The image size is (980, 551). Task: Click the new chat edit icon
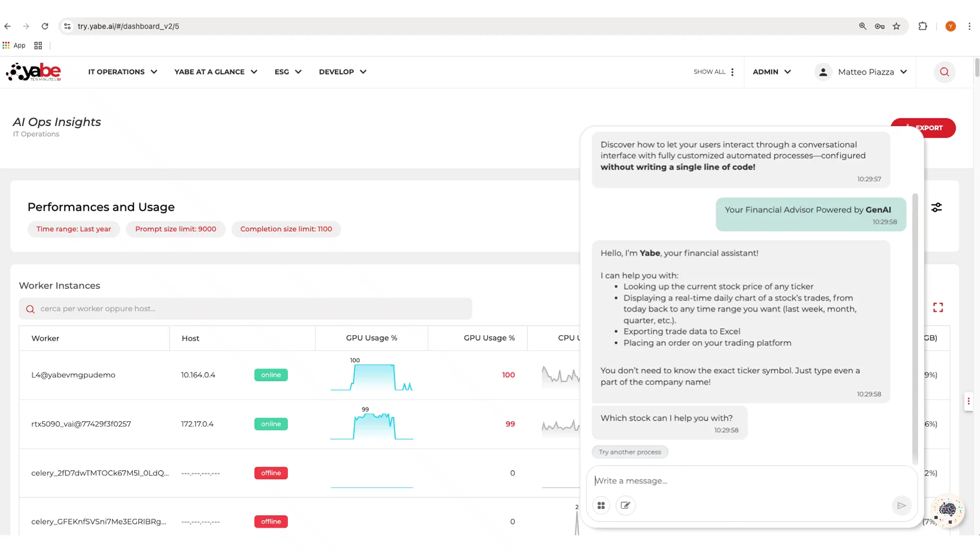(625, 505)
